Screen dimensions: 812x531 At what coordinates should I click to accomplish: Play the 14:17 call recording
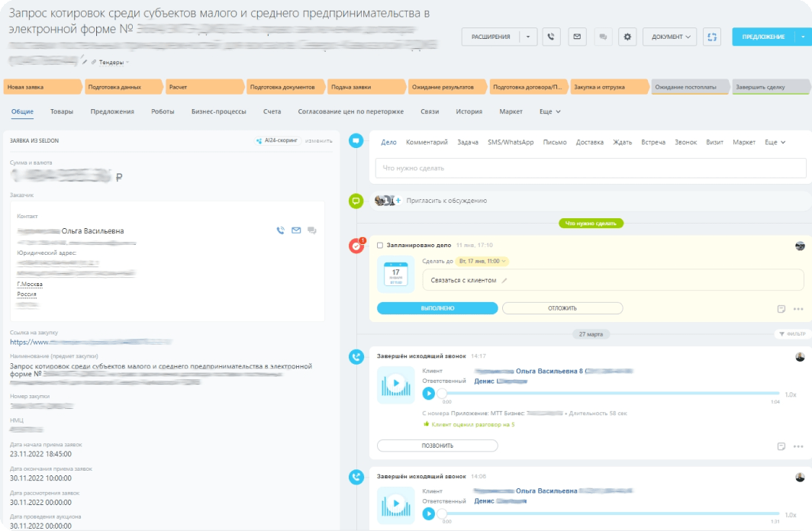click(428, 394)
